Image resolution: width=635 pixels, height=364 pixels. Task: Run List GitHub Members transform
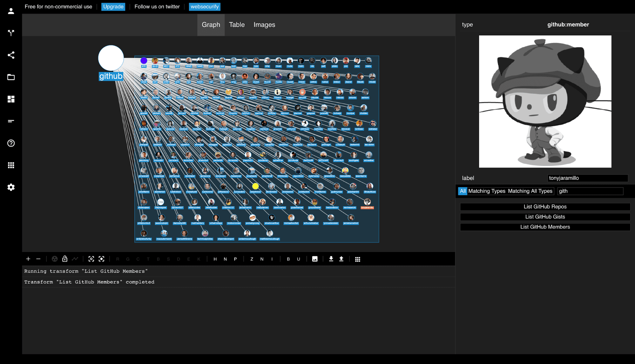click(545, 227)
